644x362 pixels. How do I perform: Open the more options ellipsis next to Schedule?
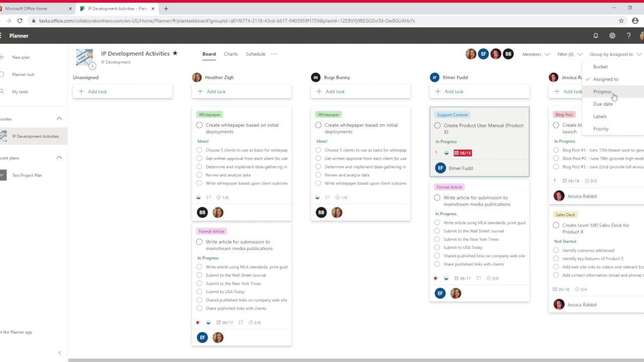(x=274, y=54)
